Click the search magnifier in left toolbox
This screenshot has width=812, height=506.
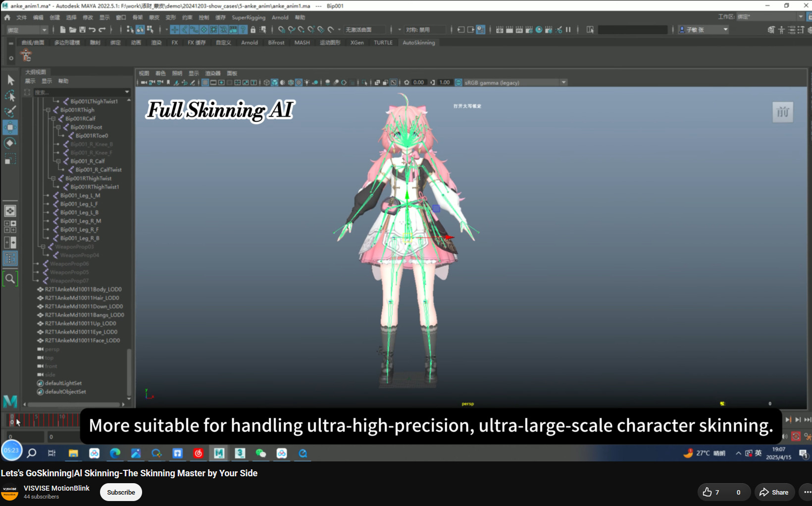pos(10,279)
